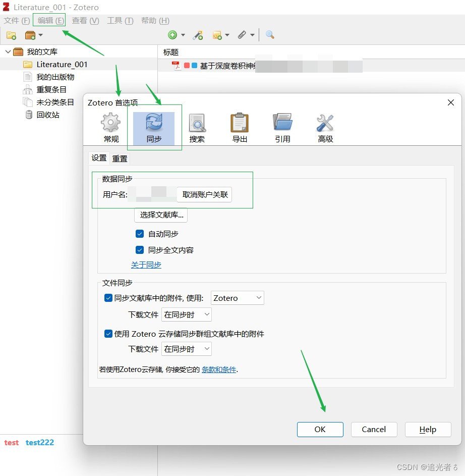
Task: Click the Advanced Search magnifier icon
Action: [x=270, y=35]
